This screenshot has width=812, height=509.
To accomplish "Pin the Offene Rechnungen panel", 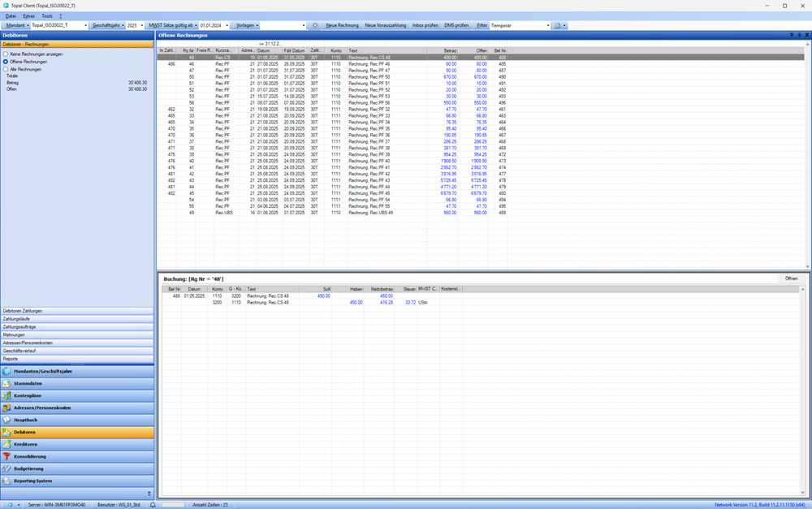I will 798,36.
